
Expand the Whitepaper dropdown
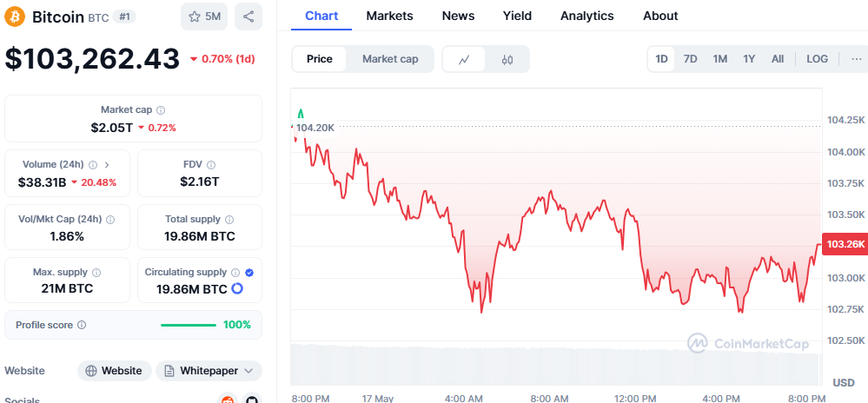tap(209, 371)
